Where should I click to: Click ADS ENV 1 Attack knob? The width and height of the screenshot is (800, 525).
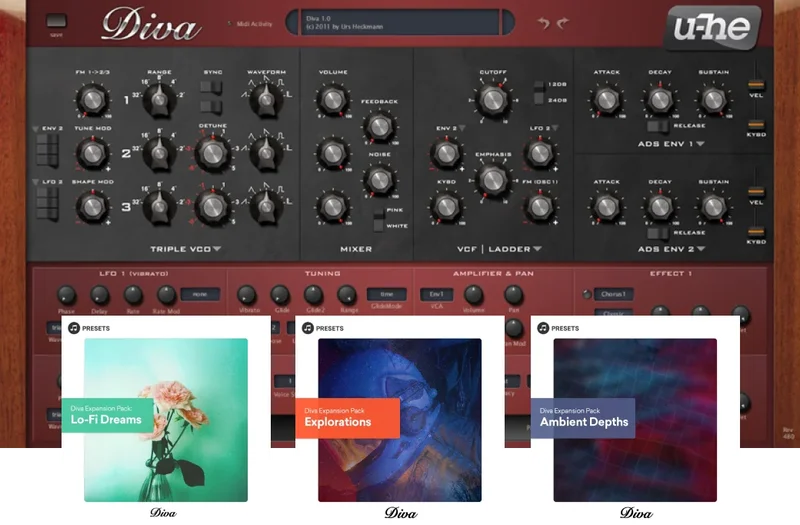click(x=607, y=100)
